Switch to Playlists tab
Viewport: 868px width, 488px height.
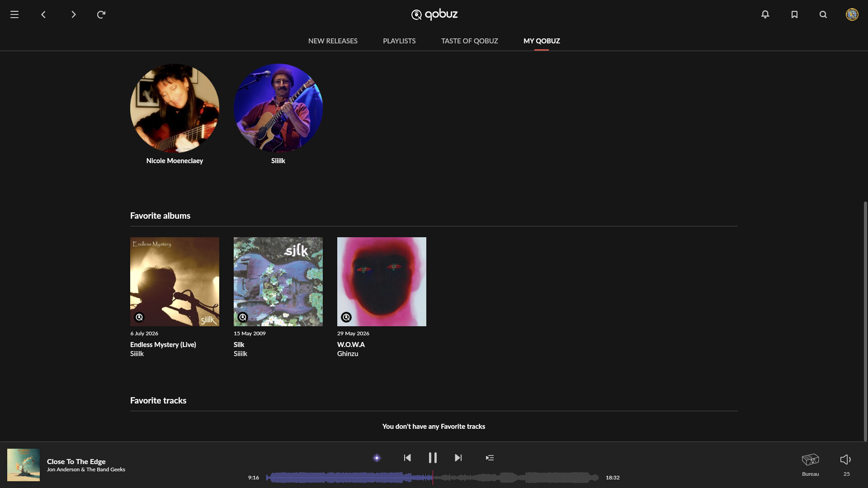coord(399,41)
